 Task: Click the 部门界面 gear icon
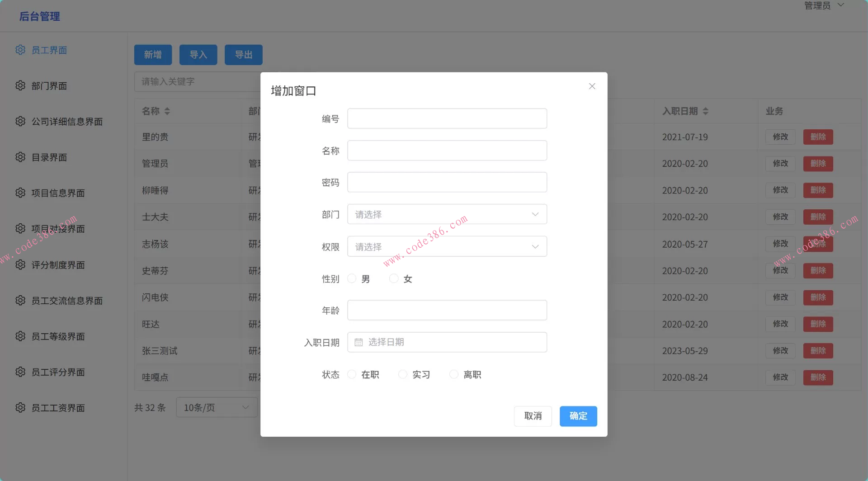(20, 85)
